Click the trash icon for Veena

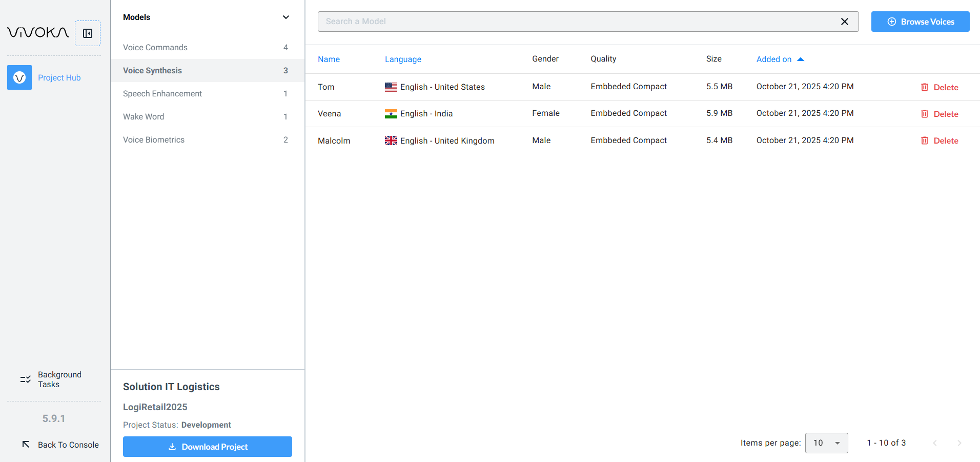click(x=925, y=114)
